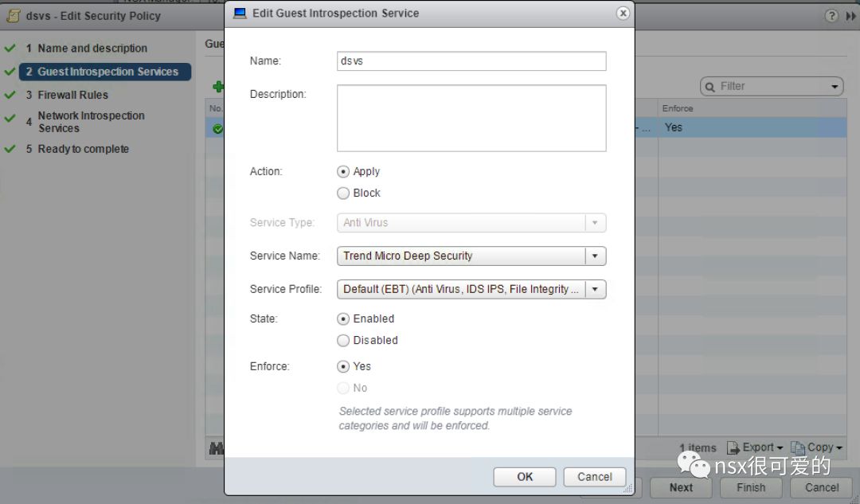Viewport: 860px width, 504px height.
Task: Click the Next button in the wizard
Action: [x=681, y=487]
